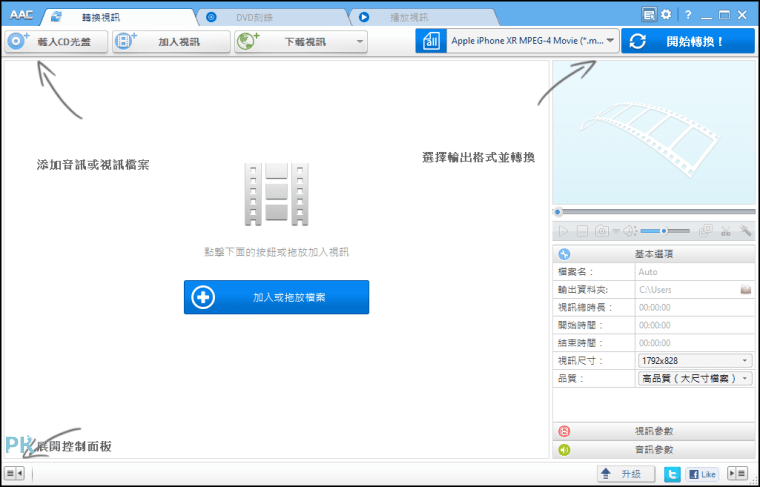Open the snapshot options arrow beside camera
The image size is (760, 487).
pyautogui.click(x=616, y=232)
